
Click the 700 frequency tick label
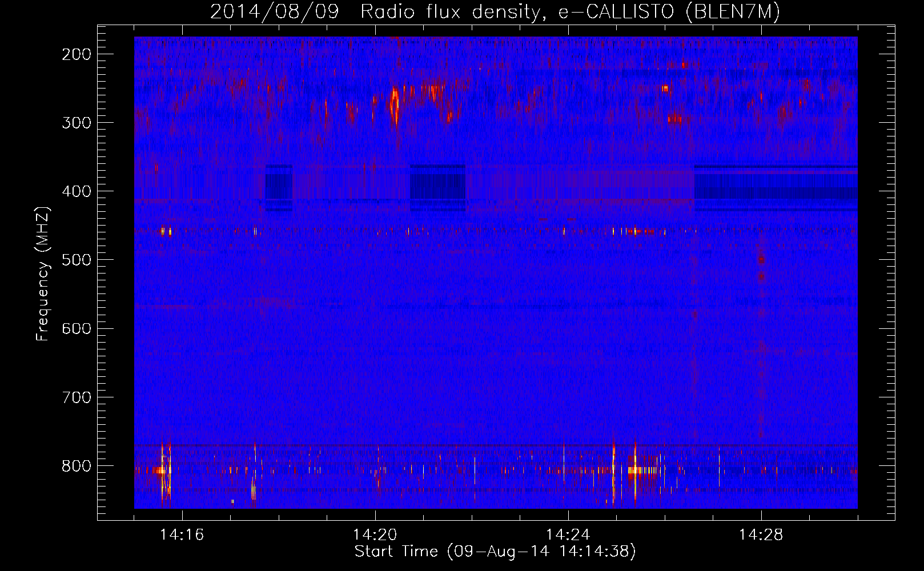pos(77,397)
